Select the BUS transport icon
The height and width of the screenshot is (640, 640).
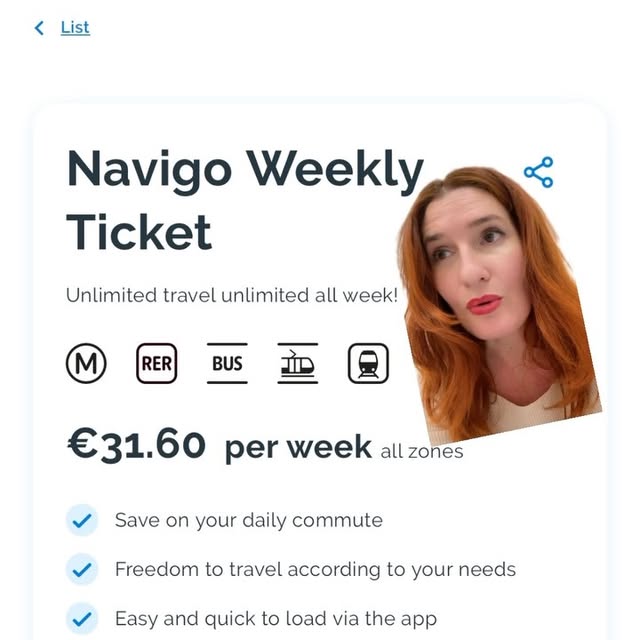(227, 363)
